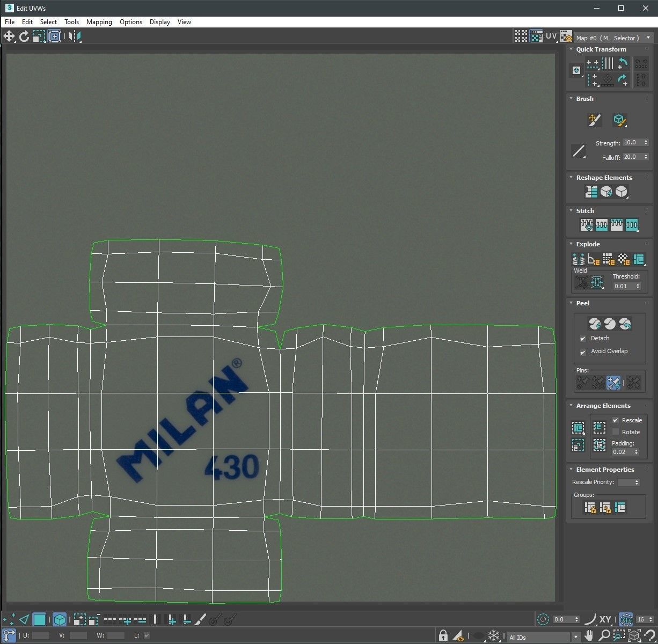Click the Pin Selected vertices icon
This screenshot has width=658, height=644.
[x=583, y=382]
